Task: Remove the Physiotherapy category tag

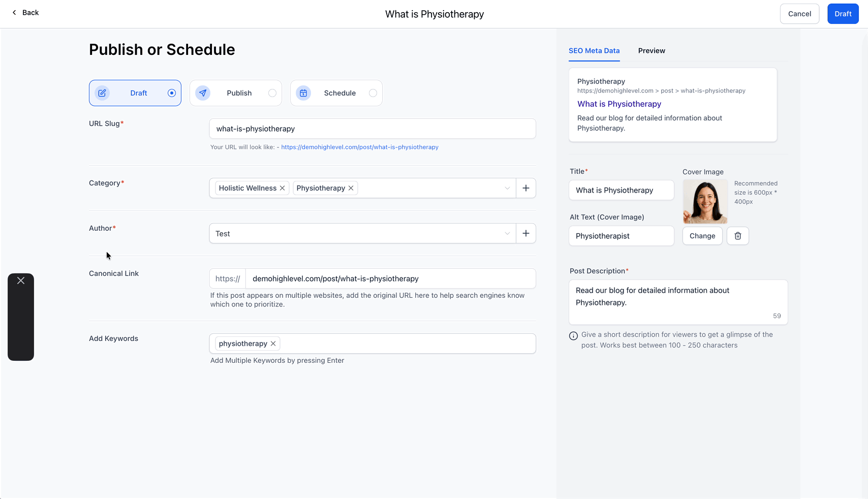Action: (351, 188)
